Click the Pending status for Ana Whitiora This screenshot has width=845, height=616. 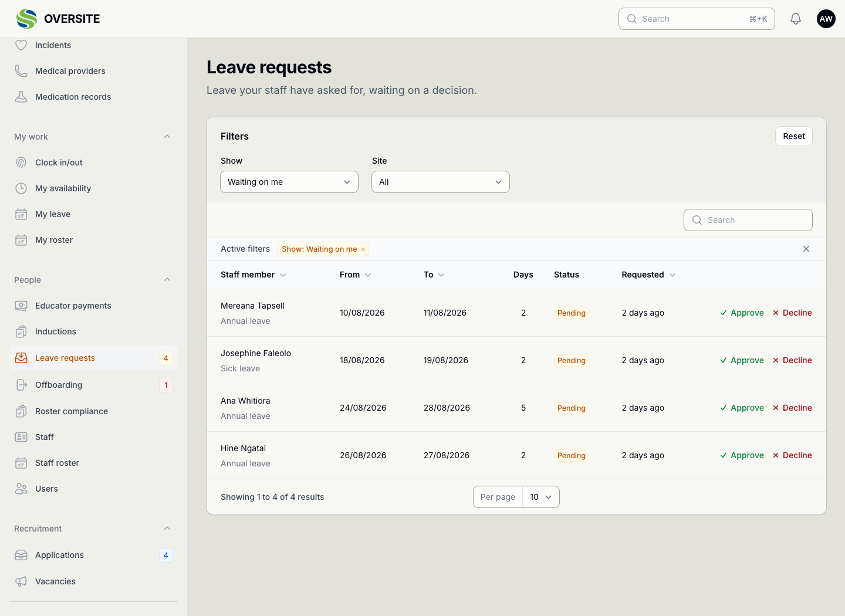tap(572, 408)
